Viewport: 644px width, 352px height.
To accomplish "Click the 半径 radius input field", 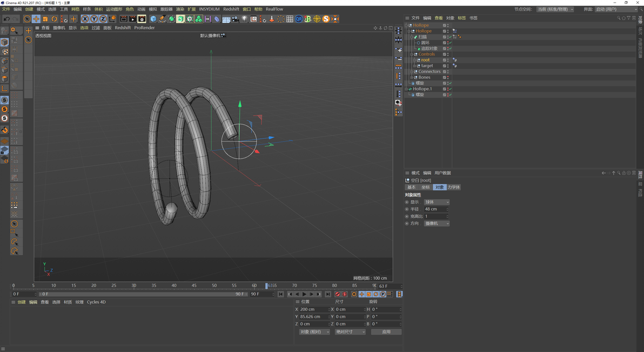I will [x=435, y=209].
